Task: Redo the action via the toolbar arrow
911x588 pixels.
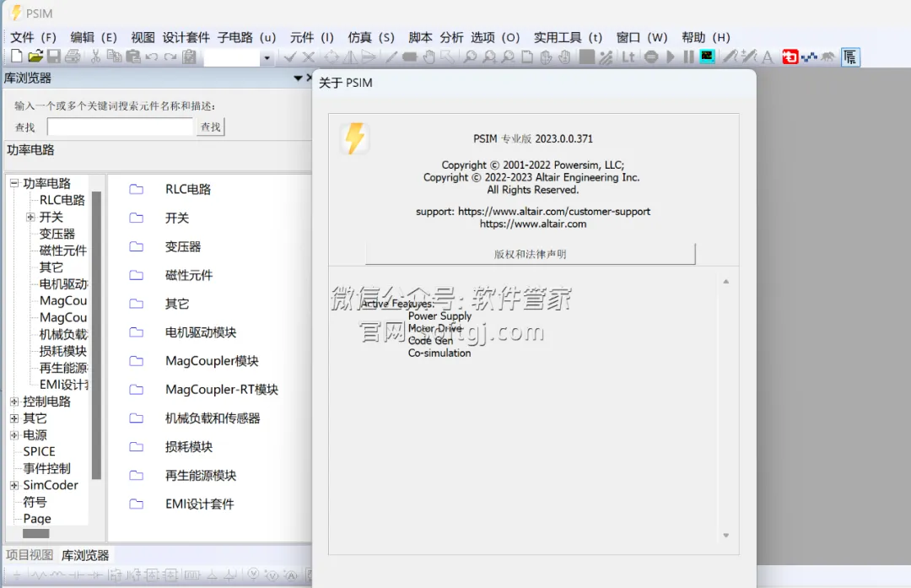Action: click(x=170, y=57)
